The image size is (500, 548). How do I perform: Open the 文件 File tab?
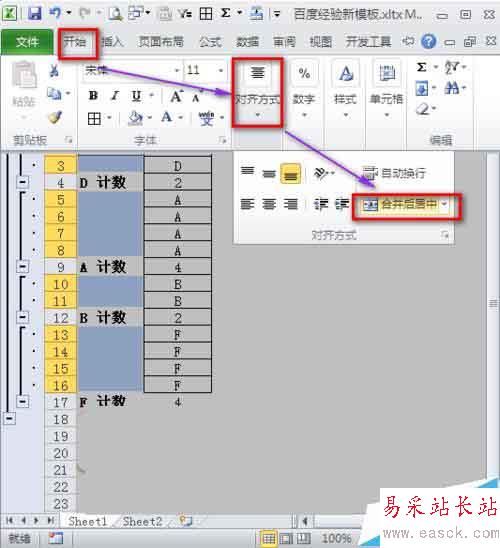[27, 42]
